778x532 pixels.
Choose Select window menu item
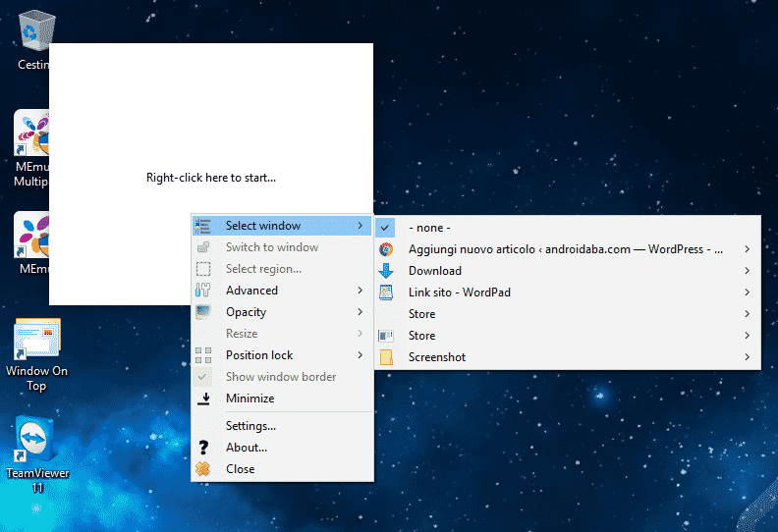click(282, 226)
